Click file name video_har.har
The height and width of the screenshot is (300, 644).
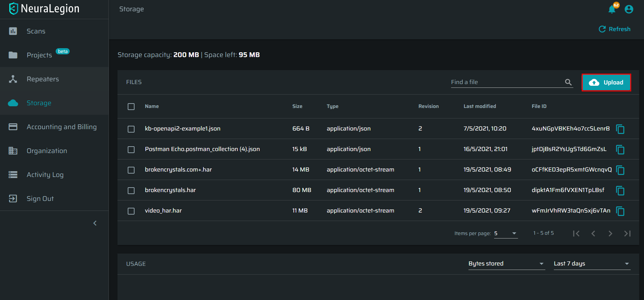coord(163,210)
